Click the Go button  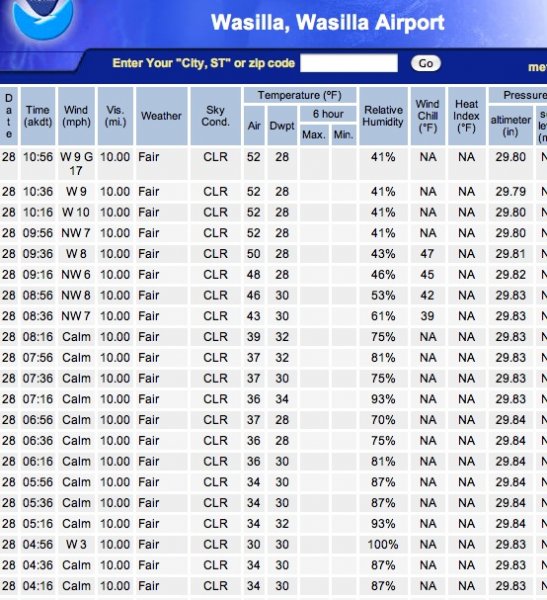pyautogui.click(x=426, y=63)
